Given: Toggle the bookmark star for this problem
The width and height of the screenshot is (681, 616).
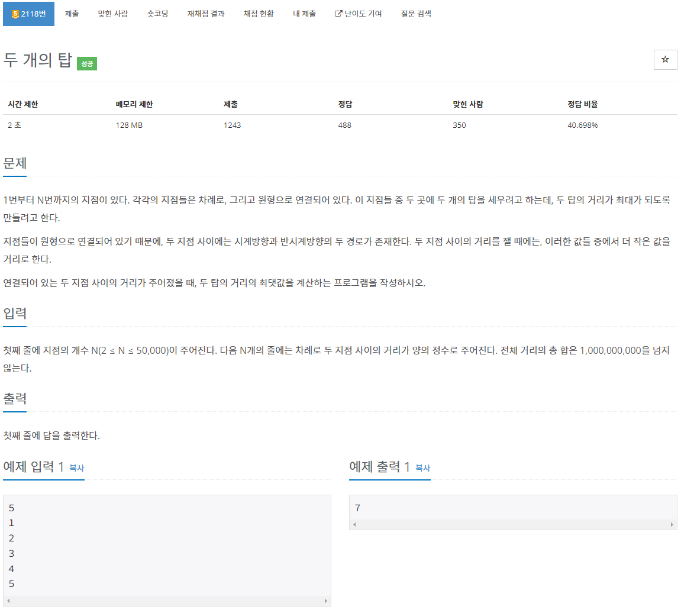Looking at the screenshot, I should 665,60.
